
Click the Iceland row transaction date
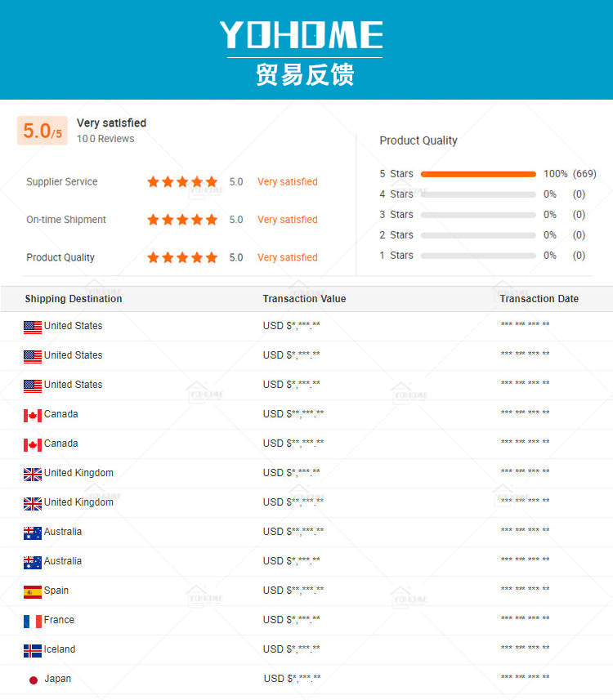click(525, 648)
